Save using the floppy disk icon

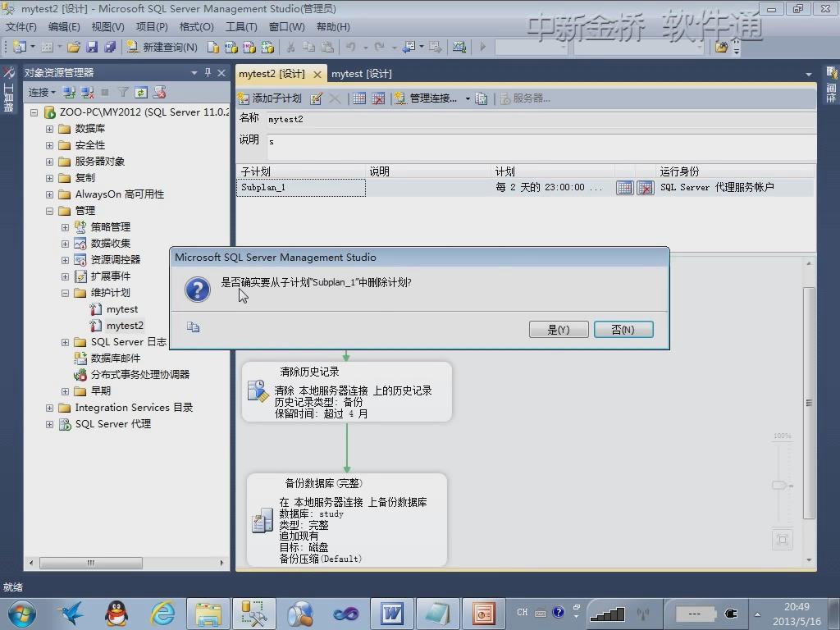coord(92,47)
